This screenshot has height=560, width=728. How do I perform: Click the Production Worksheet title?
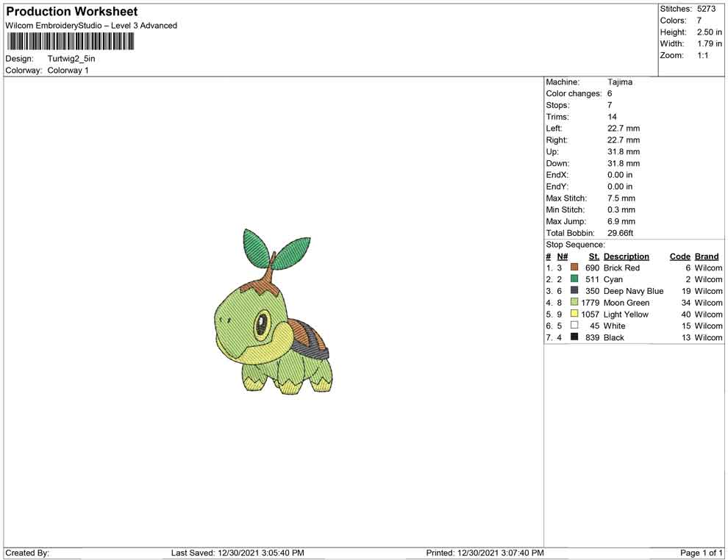(x=72, y=12)
